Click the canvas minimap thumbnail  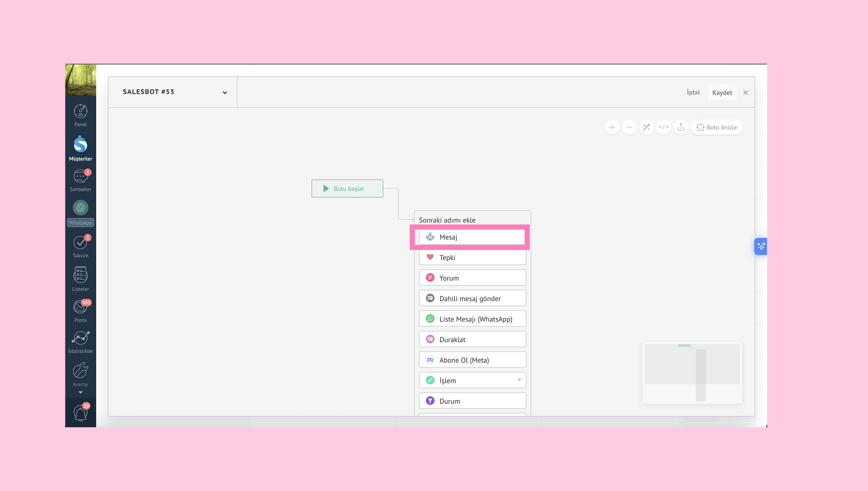[x=692, y=372]
